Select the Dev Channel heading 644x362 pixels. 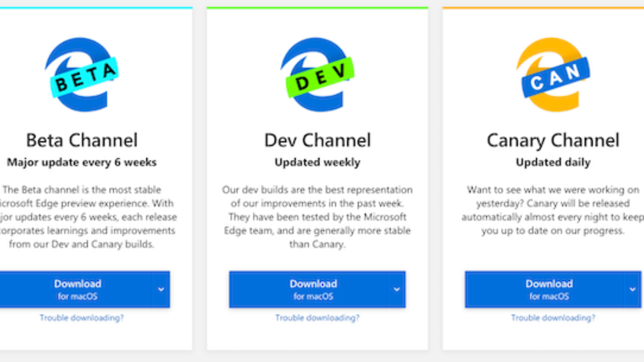[317, 141]
